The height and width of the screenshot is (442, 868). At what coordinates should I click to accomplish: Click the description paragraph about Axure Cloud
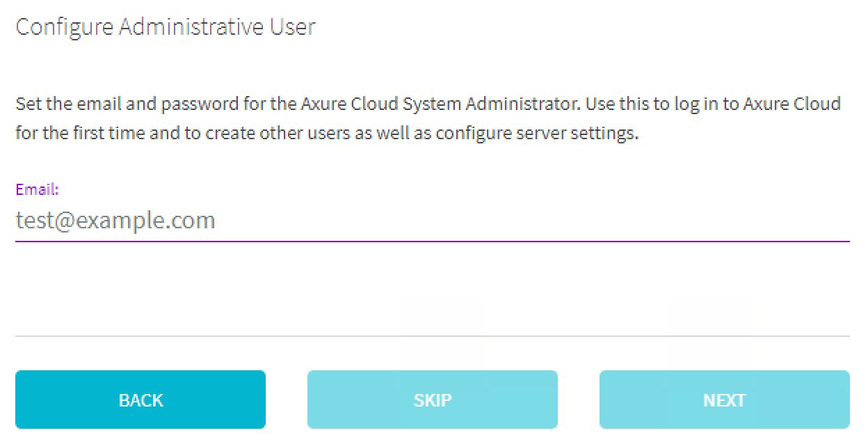pos(428,118)
